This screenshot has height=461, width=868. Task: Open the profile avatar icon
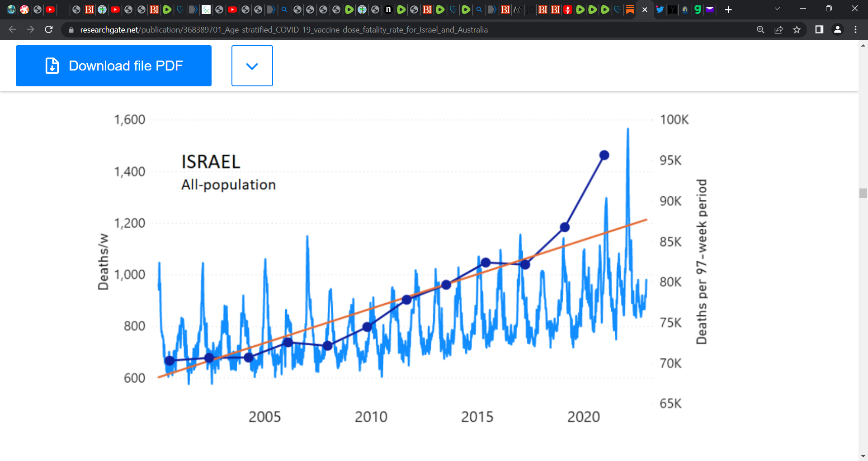click(837, 29)
